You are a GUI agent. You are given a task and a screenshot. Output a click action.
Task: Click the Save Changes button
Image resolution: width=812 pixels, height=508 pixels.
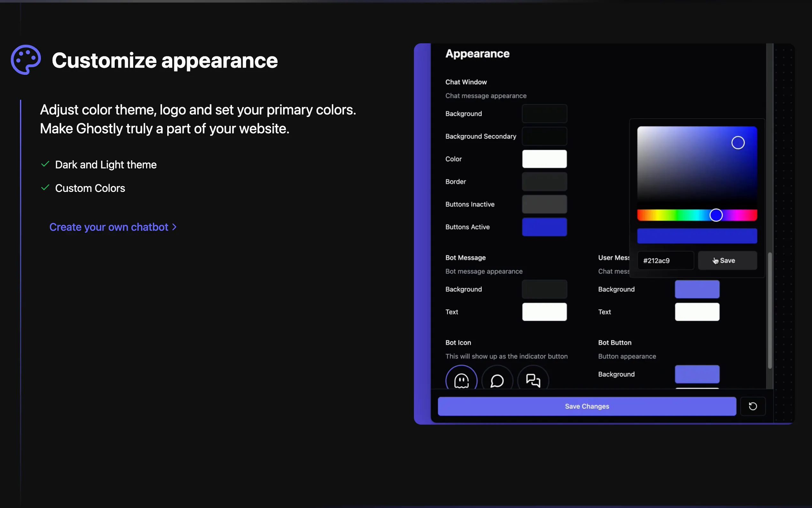[x=586, y=406]
